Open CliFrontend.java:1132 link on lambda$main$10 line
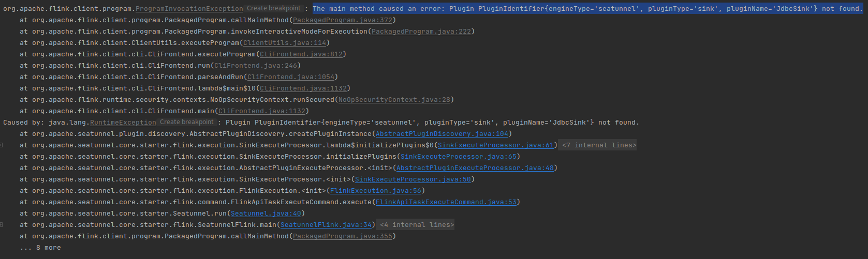 pyautogui.click(x=303, y=88)
